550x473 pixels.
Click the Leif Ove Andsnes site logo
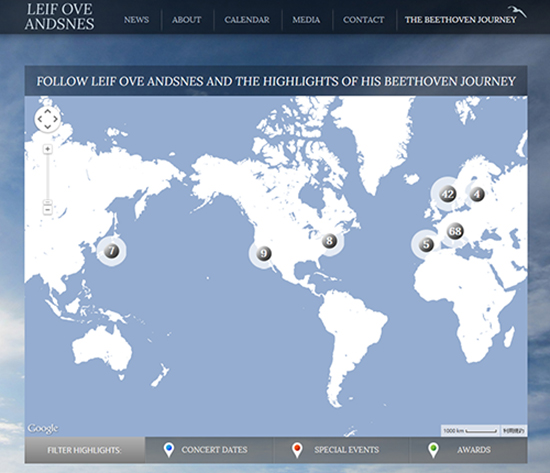tap(60, 16)
